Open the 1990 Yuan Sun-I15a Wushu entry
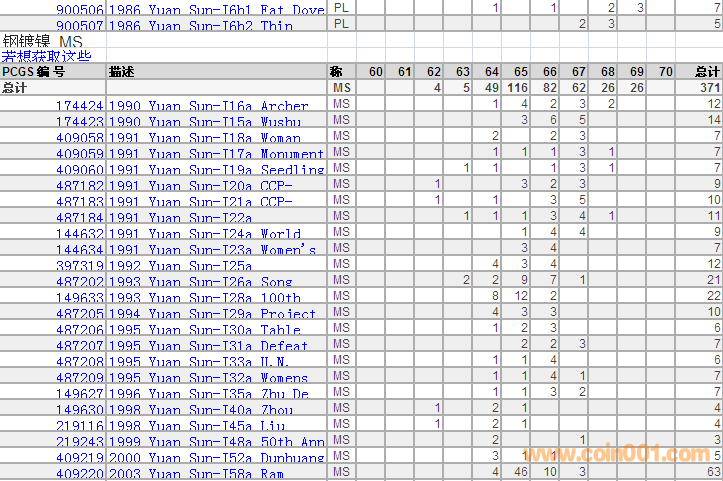The height and width of the screenshot is (481, 723). 203,121
